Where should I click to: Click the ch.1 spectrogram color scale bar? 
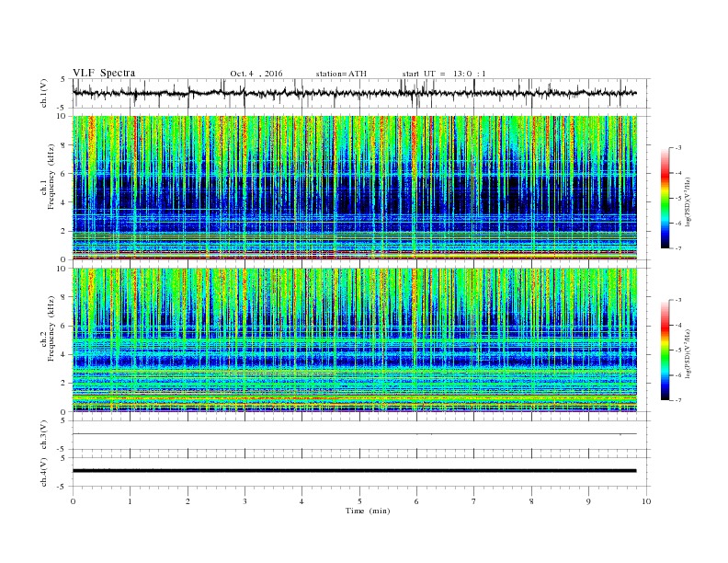click(x=665, y=198)
